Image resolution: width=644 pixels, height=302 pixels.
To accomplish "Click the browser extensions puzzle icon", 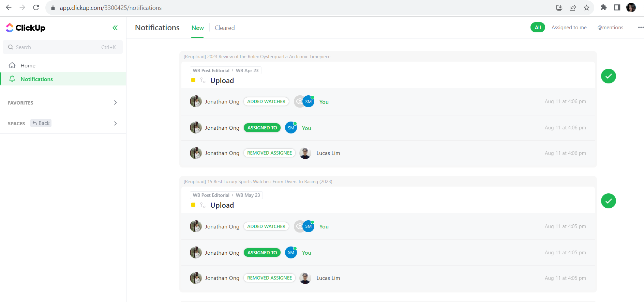I will pos(603,7).
